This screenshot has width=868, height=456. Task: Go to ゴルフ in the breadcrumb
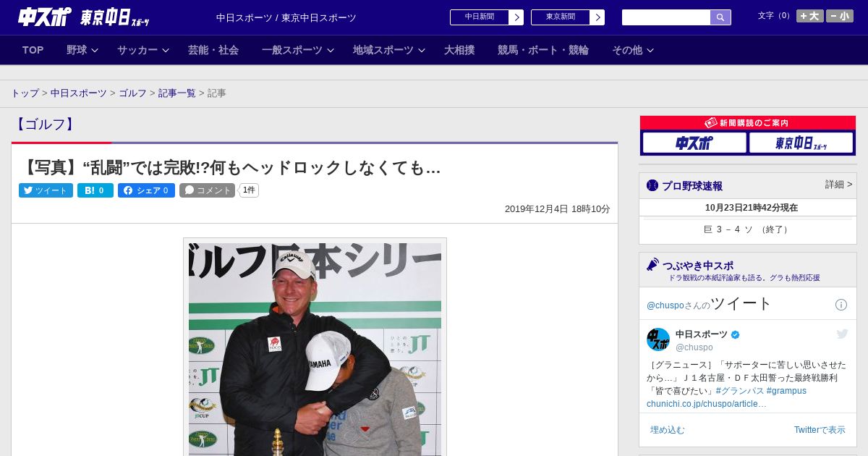[132, 93]
